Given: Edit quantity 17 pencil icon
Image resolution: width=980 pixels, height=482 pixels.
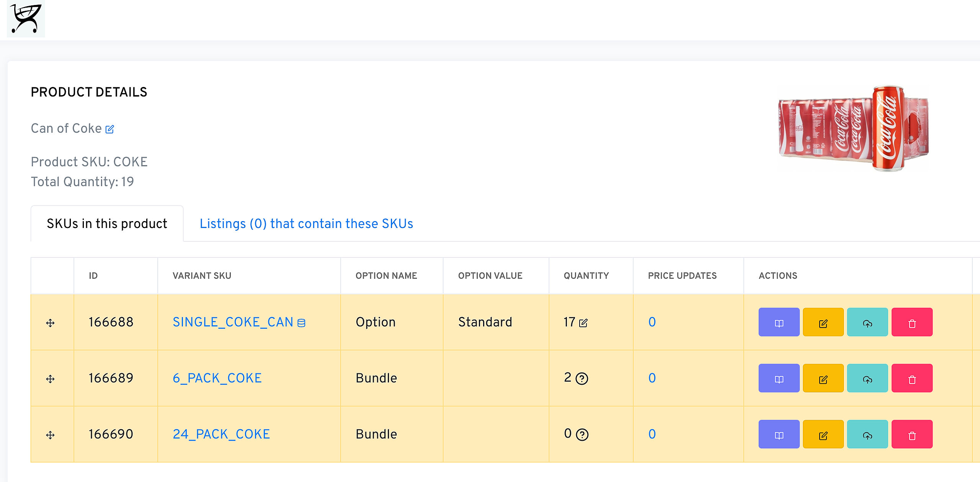Looking at the screenshot, I should pos(583,323).
